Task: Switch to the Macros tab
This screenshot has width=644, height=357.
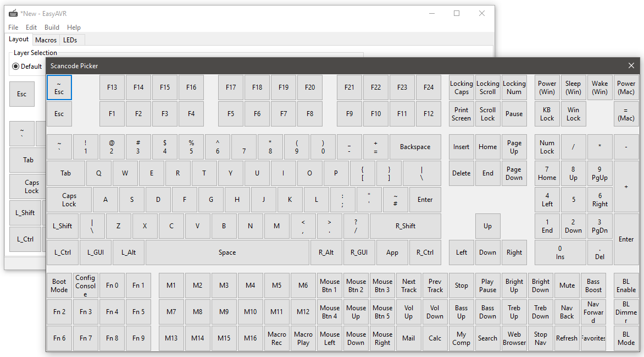Action: 46,40
